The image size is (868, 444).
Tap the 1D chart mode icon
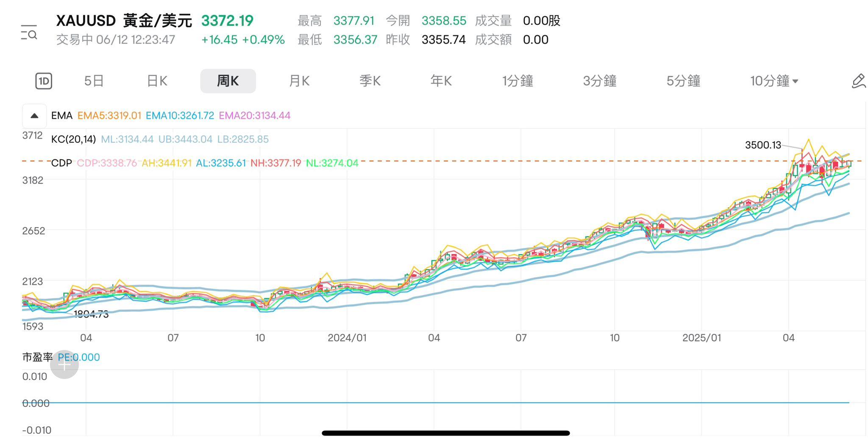(44, 81)
